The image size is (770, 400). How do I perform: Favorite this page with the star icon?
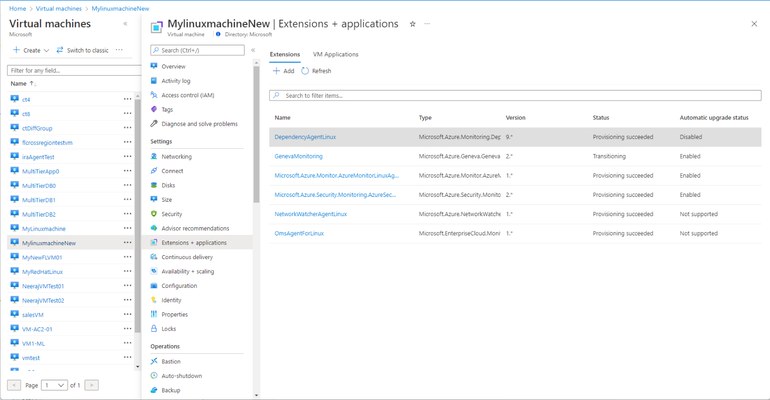coord(412,24)
